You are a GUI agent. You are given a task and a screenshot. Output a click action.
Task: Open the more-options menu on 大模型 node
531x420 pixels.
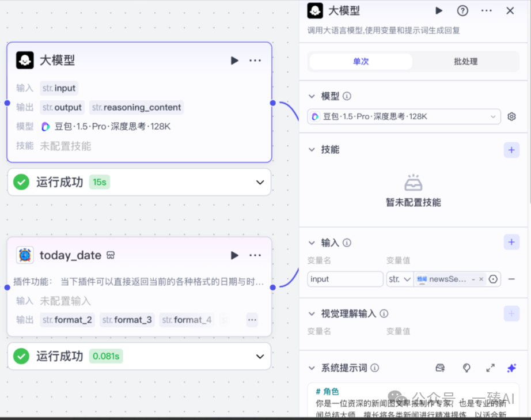pos(255,60)
